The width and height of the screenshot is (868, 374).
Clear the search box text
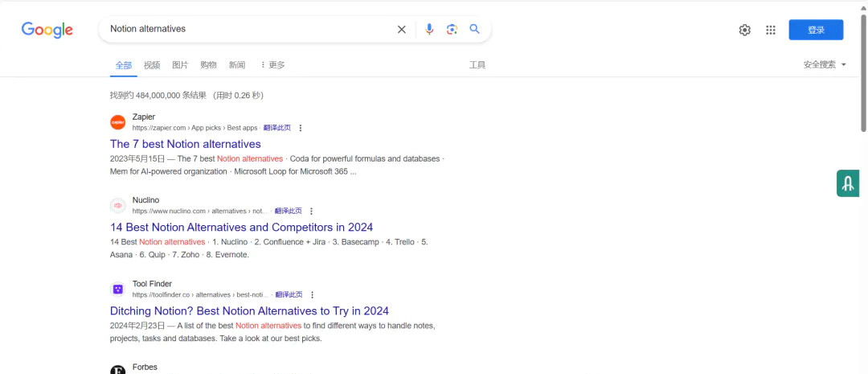[x=401, y=30]
